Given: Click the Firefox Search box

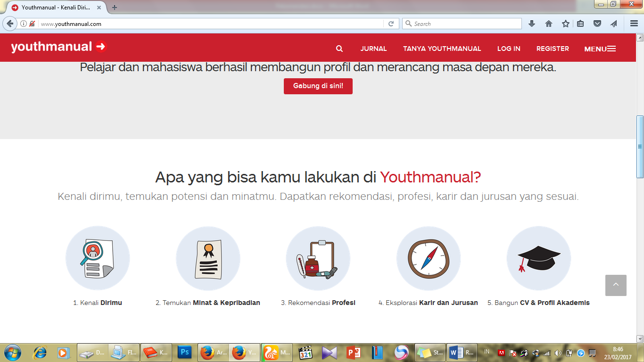Looking at the screenshot, I should [x=462, y=24].
